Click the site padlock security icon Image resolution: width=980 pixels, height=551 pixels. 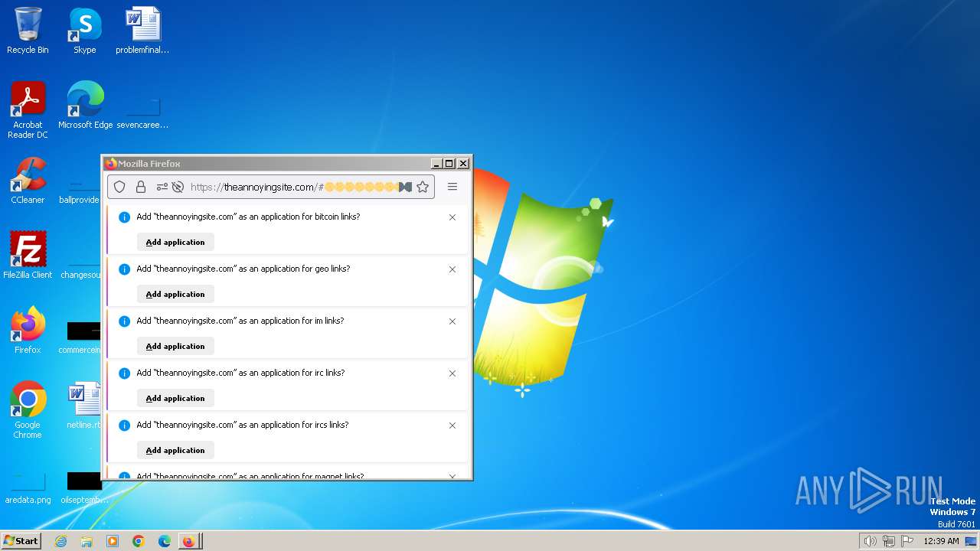click(141, 187)
